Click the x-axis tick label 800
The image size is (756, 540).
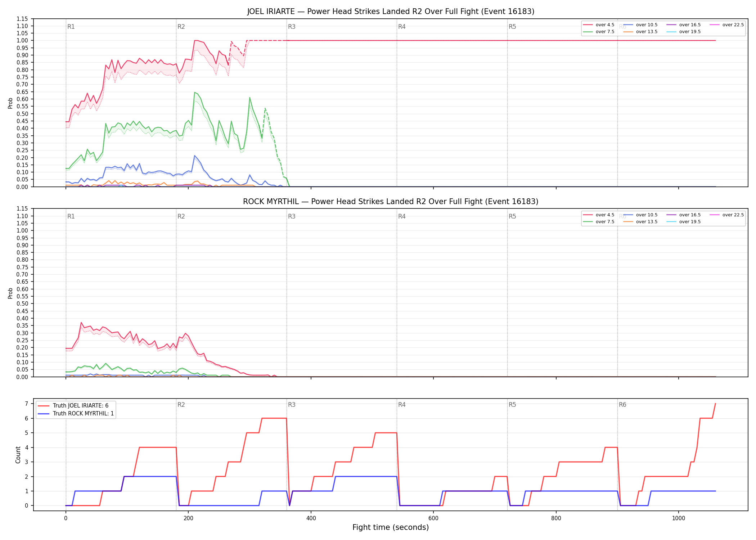(556, 518)
